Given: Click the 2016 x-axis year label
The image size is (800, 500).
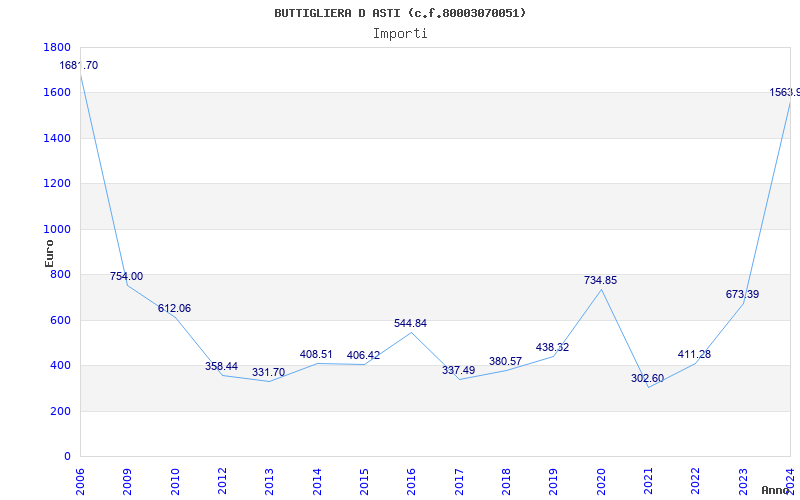Looking at the screenshot, I should pos(412,482).
